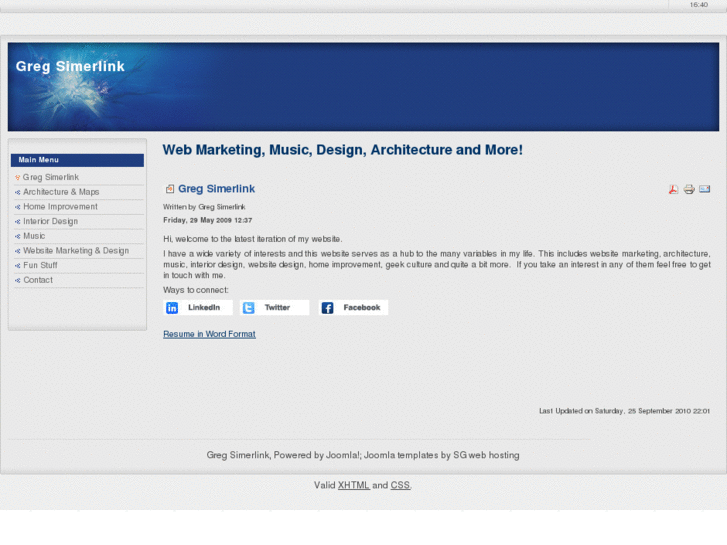Click the 'Ways to connect:' text
The height and width of the screenshot is (545, 727).
[196, 290]
